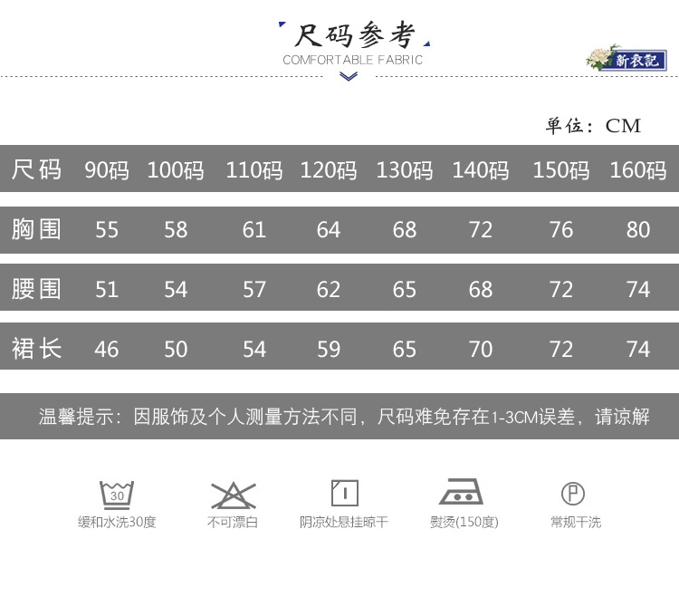Click the 90码 column header
This screenshot has width=679, height=616.
click(107, 169)
